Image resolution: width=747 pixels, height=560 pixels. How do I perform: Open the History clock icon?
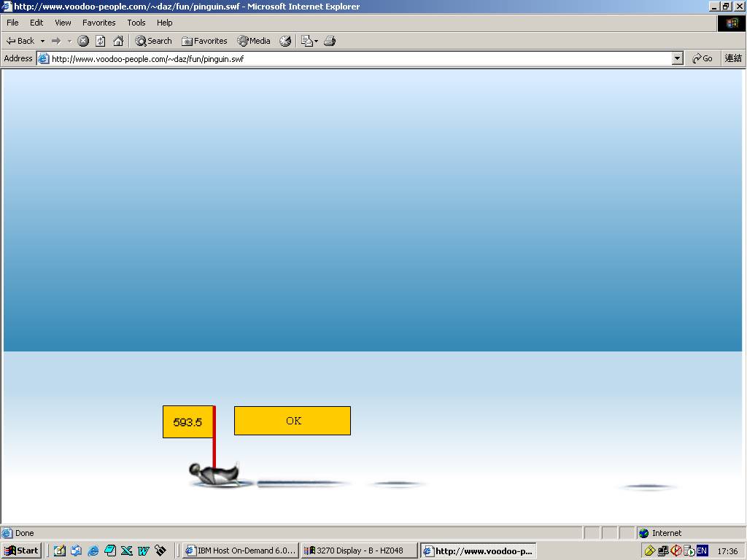tap(285, 41)
